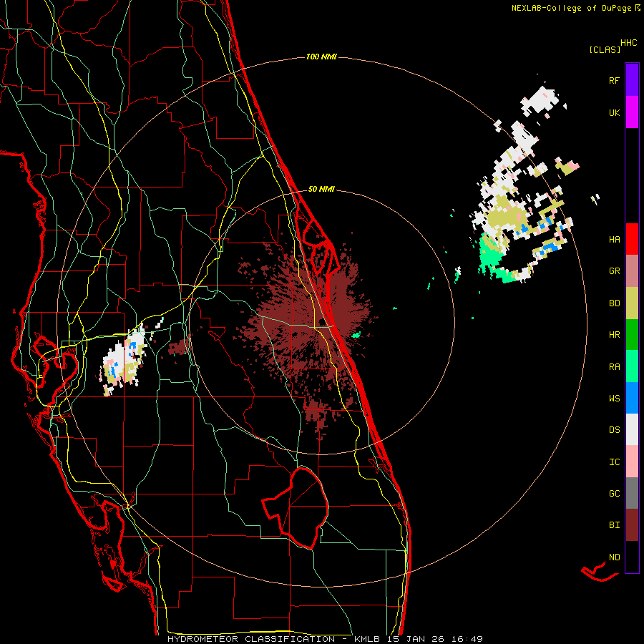Select the BD olive legend swatch
Screen dimensions: 644x644
click(x=632, y=303)
